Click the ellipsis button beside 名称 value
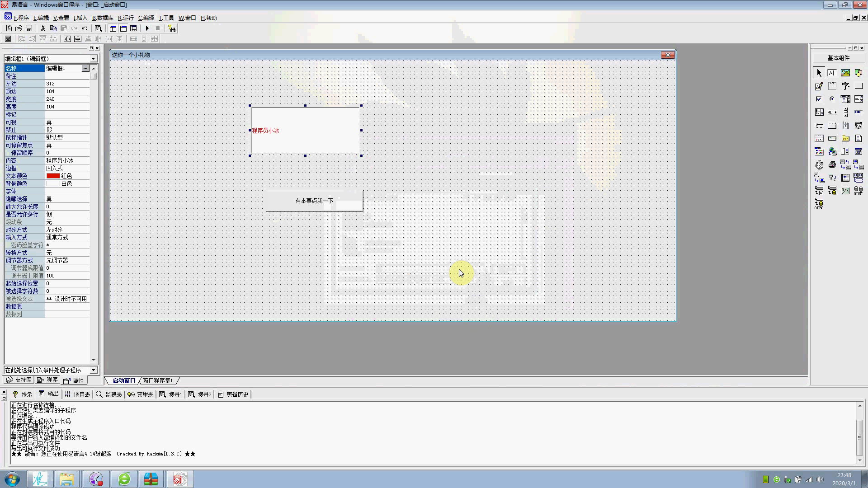The image size is (868, 488). [85, 68]
